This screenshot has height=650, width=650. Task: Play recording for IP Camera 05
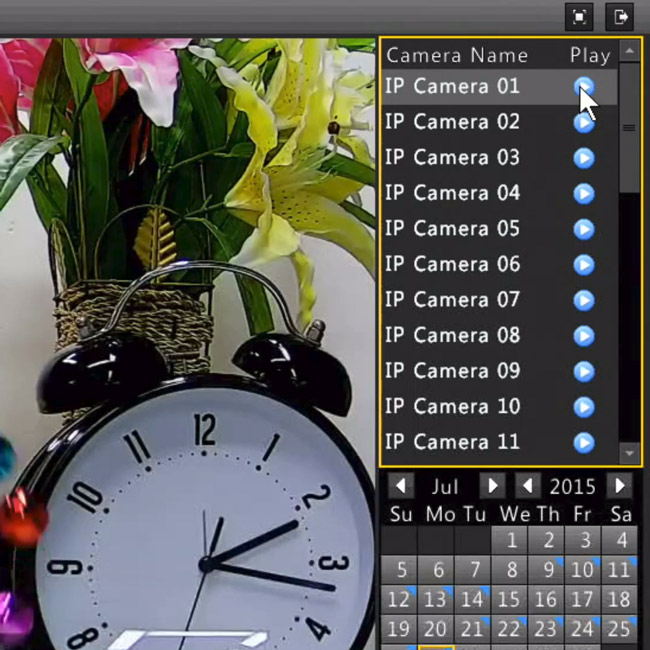click(584, 229)
